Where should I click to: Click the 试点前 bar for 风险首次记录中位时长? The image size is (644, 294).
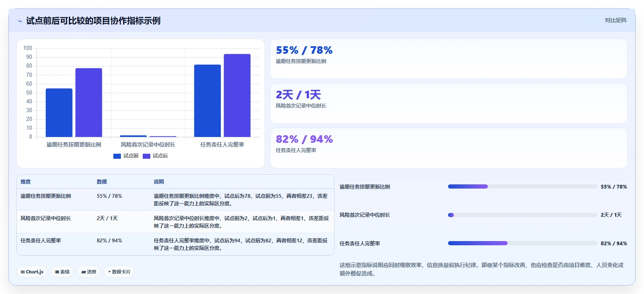point(134,136)
